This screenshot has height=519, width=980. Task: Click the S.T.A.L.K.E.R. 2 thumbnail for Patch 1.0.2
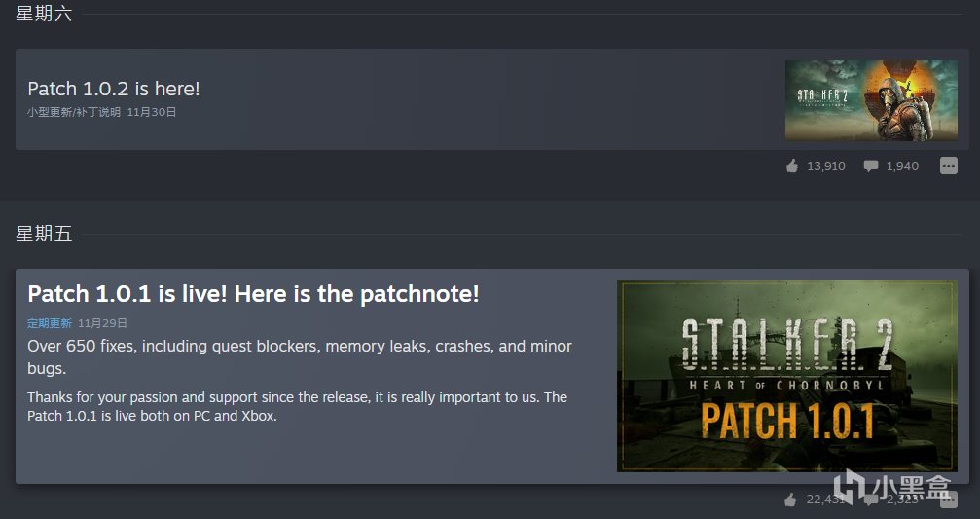click(x=871, y=100)
